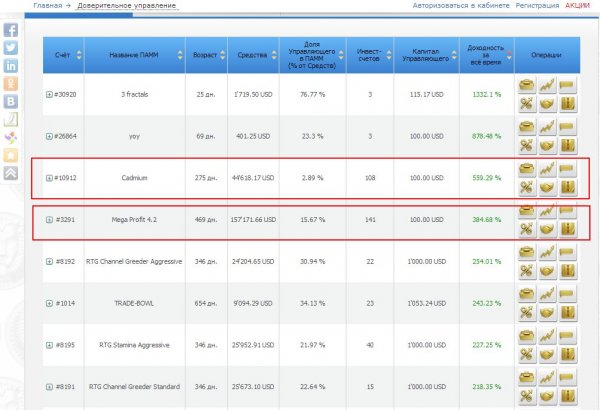
Task: Expand details for account #26864
Action: click(x=49, y=136)
